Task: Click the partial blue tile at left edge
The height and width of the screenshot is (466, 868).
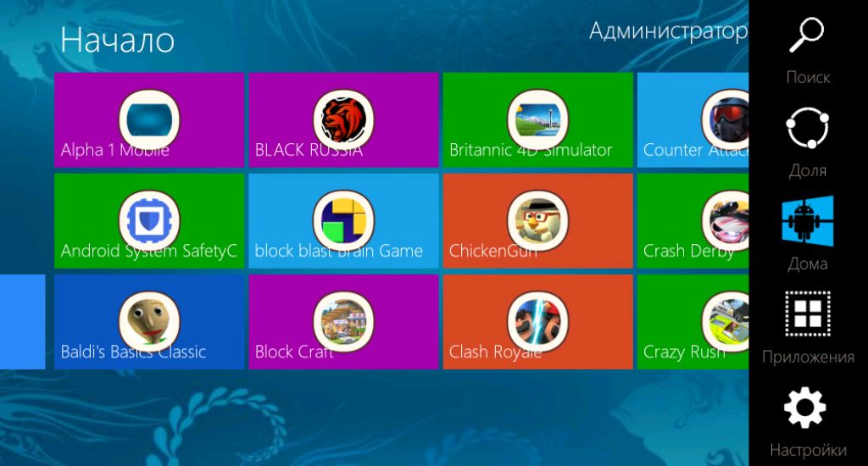Action: 22,322
